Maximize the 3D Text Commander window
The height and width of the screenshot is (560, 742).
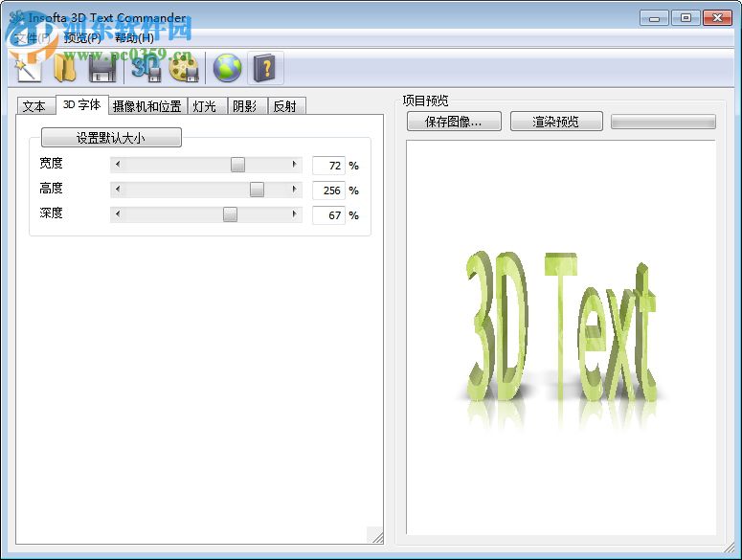pos(686,18)
